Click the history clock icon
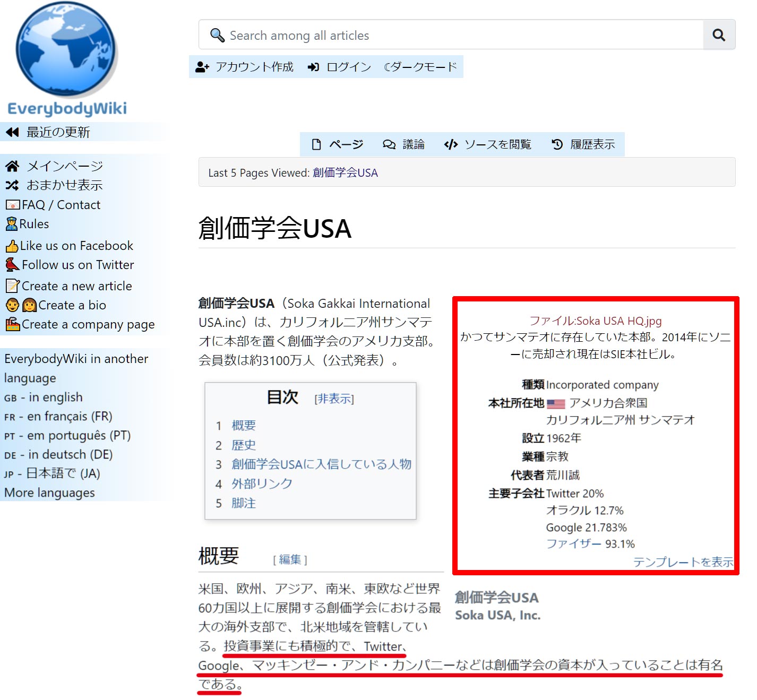This screenshot has width=757, height=700. click(557, 144)
